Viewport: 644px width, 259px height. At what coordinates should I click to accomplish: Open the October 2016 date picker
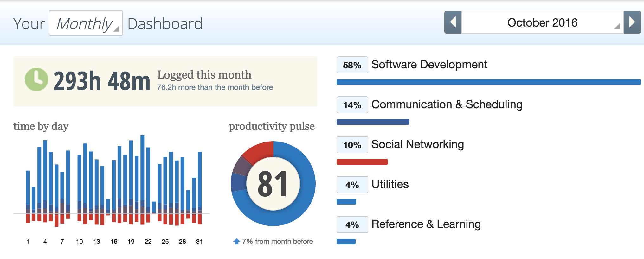542,22
